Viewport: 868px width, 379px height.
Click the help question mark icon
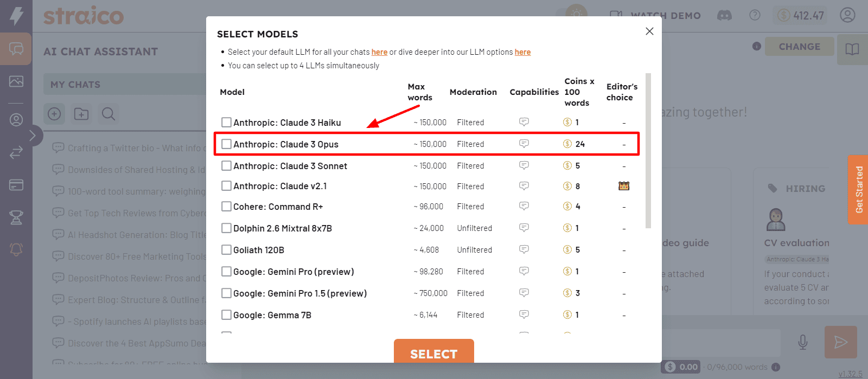pos(755,15)
